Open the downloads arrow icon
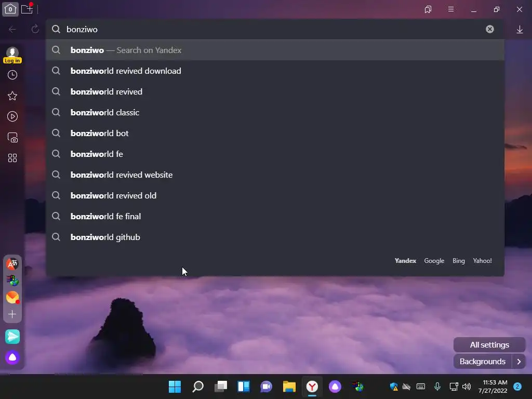 click(520, 30)
